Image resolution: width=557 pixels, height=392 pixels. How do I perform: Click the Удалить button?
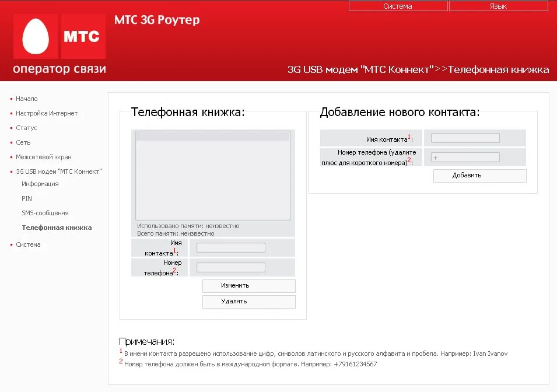coord(248,302)
